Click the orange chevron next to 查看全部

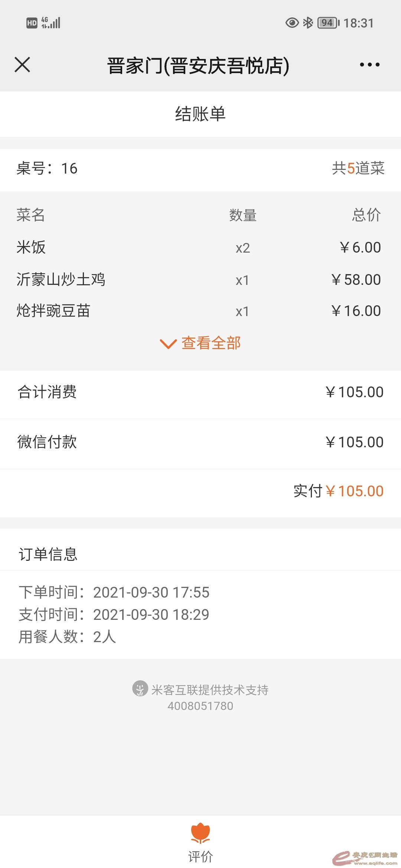coord(168,344)
